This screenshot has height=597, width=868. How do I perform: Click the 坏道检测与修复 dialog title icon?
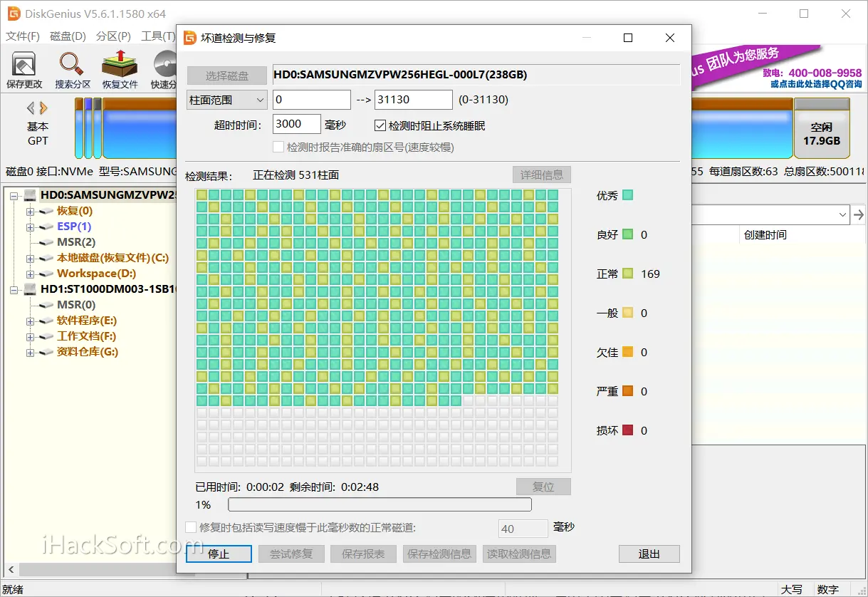189,38
